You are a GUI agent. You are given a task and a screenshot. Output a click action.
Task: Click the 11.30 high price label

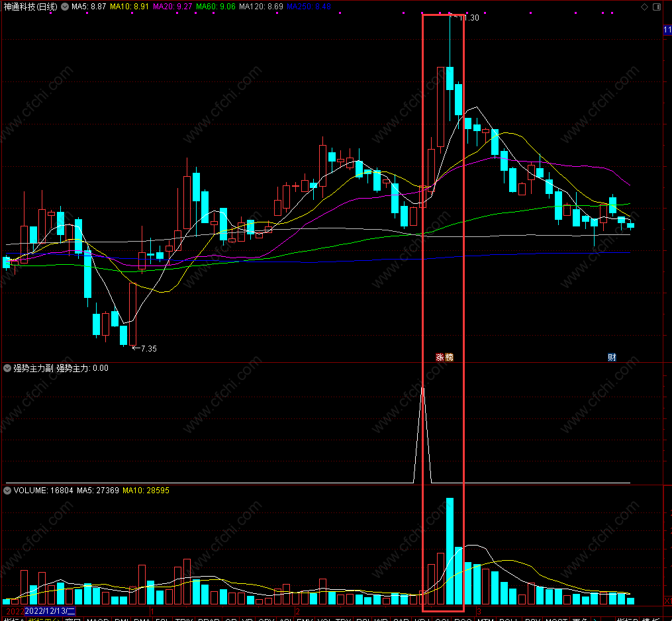click(469, 18)
